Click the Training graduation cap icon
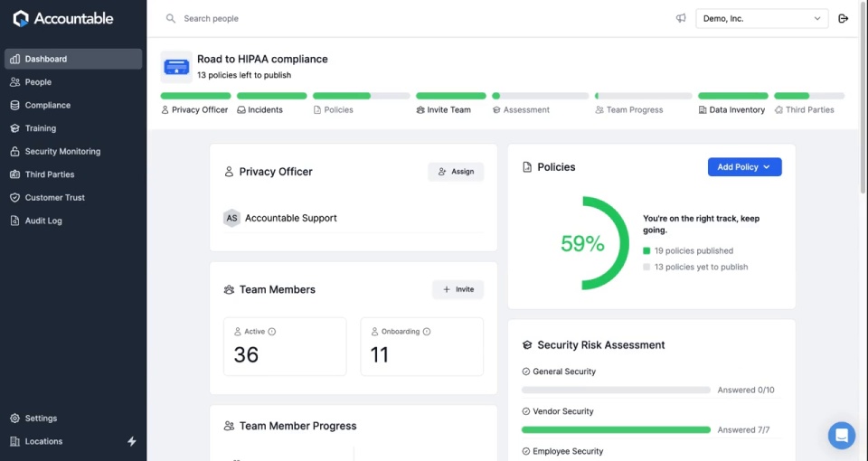868x461 pixels. [15, 128]
